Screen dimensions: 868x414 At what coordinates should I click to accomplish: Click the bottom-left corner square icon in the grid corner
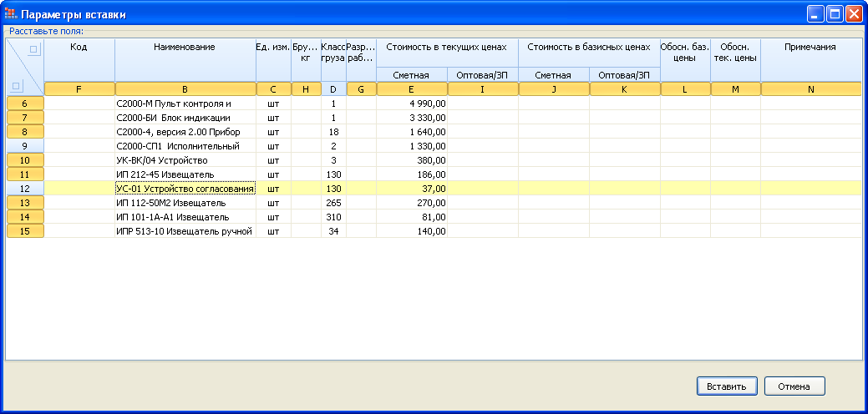(x=17, y=85)
